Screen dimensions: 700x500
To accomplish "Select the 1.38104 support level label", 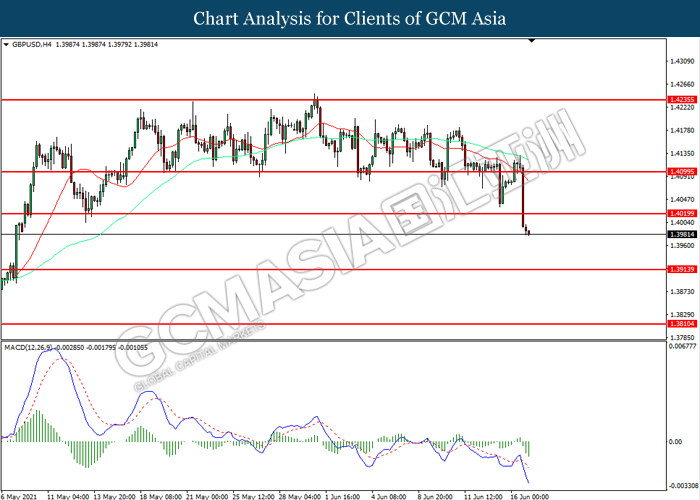I will tap(682, 324).
